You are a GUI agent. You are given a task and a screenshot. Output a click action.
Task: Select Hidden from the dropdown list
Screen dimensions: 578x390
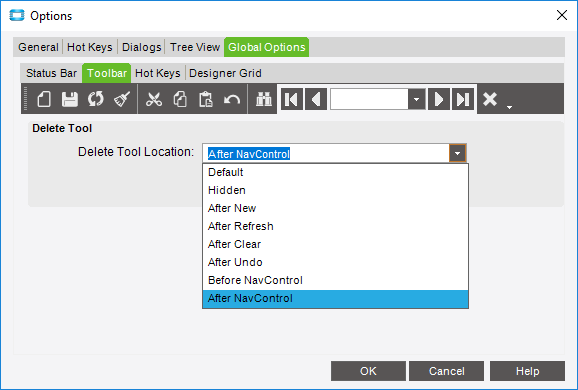coord(335,190)
